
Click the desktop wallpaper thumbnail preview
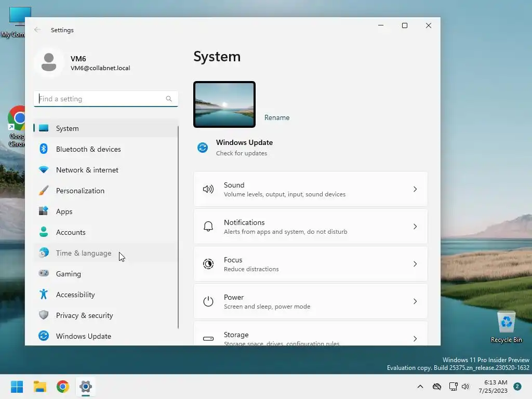click(x=224, y=104)
